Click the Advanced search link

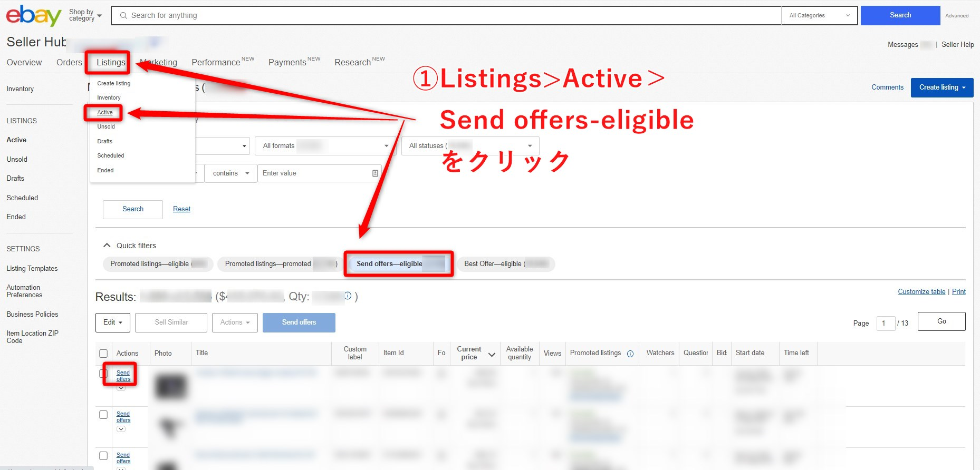956,16
